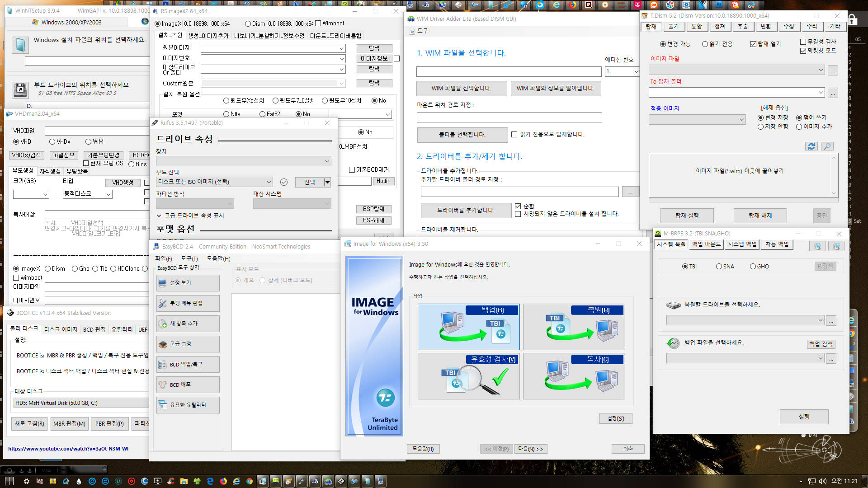Viewport: 868px width, 488px height.
Task: Click MBR 편집(M) in BOOTICE
Action: 69,424
